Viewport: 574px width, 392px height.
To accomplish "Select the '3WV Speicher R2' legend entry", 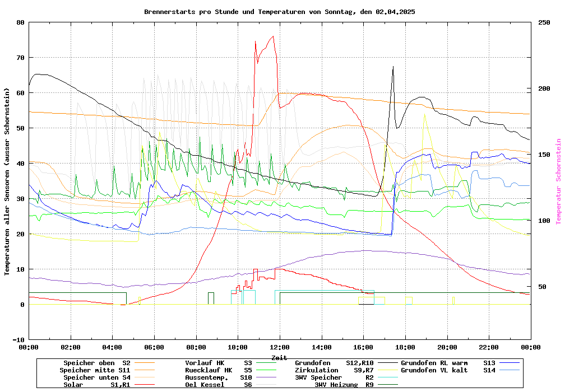I will coord(334,377).
